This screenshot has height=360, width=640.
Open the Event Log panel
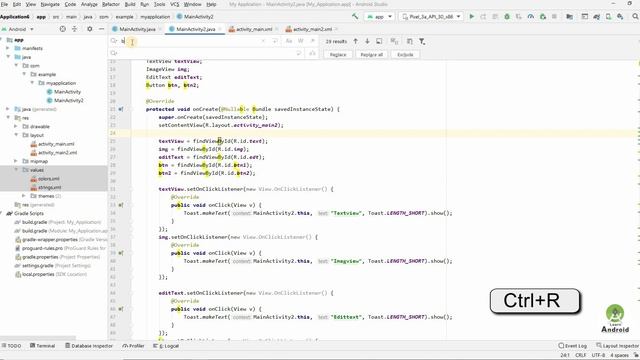[x=572, y=346]
